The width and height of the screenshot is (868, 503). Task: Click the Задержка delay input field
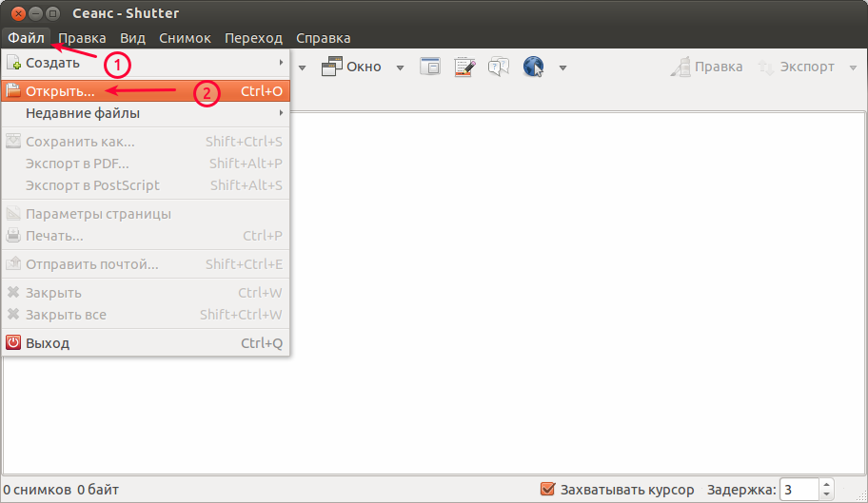click(x=799, y=490)
